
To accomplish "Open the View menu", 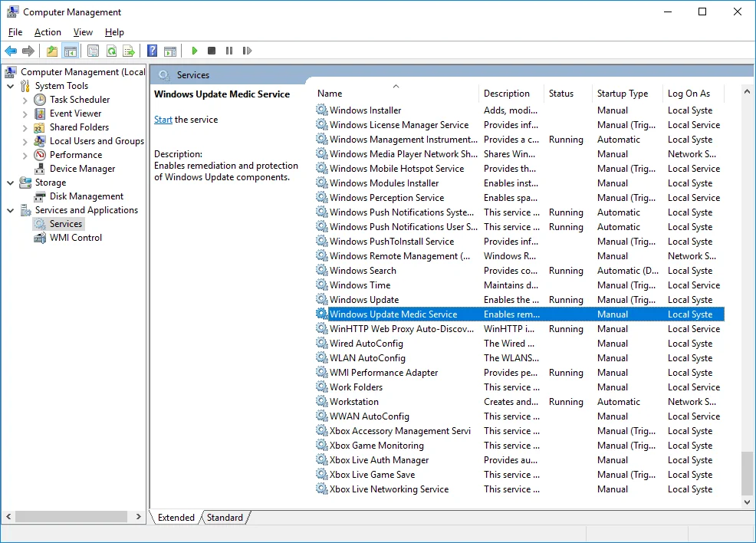I will (x=83, y=32).
